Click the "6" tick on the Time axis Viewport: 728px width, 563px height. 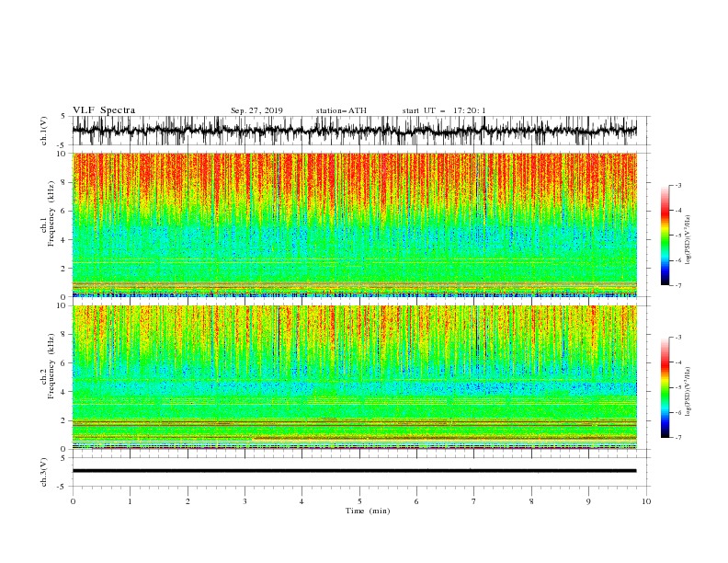coord(416,501)
